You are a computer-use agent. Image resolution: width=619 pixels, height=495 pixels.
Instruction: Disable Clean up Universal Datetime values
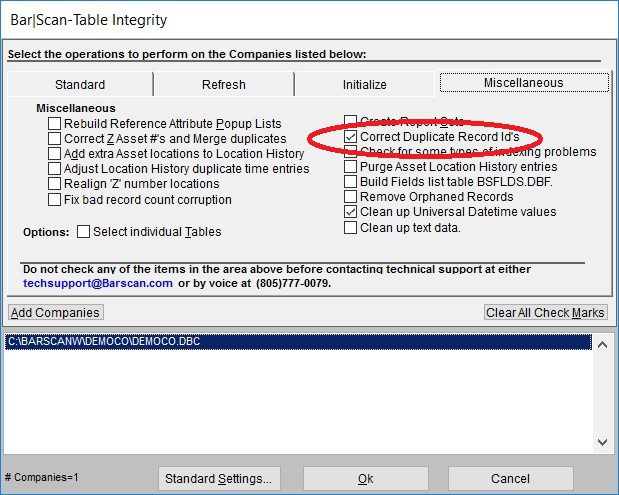[x=350, y=212]
